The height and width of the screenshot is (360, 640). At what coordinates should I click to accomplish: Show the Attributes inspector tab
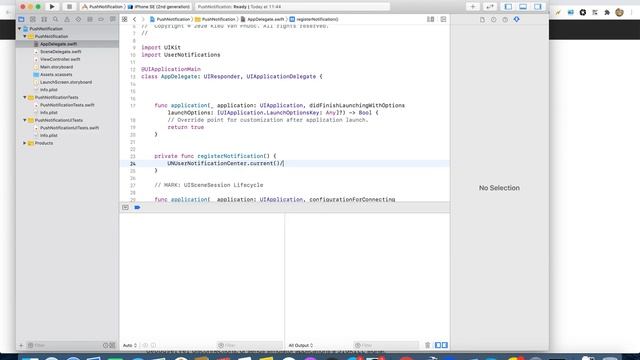click(x=516, y=19)
